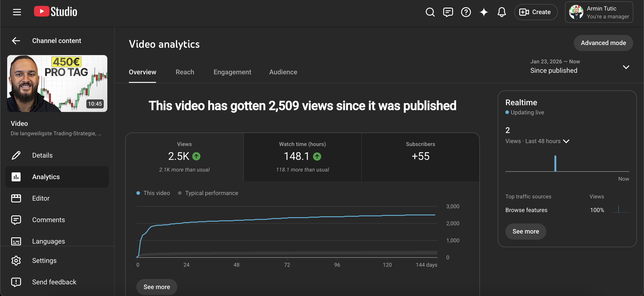Viewport: 644px width, 296px height.
Task: Expand the Since published date range dropdown
Action: 580,67
